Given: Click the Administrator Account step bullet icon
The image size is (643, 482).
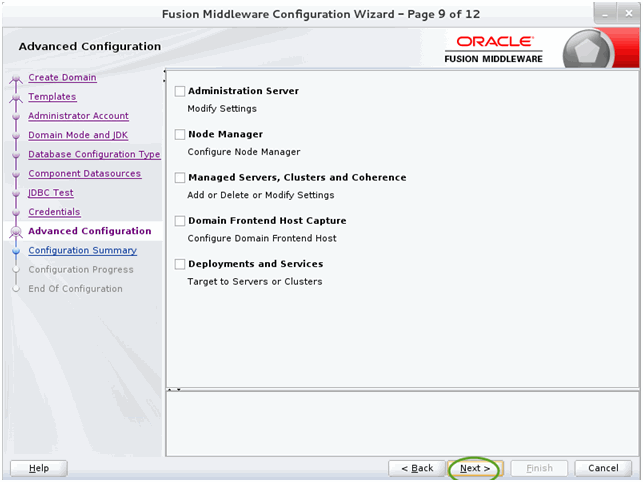Looking at the screenshot, I should click(16, 117).
